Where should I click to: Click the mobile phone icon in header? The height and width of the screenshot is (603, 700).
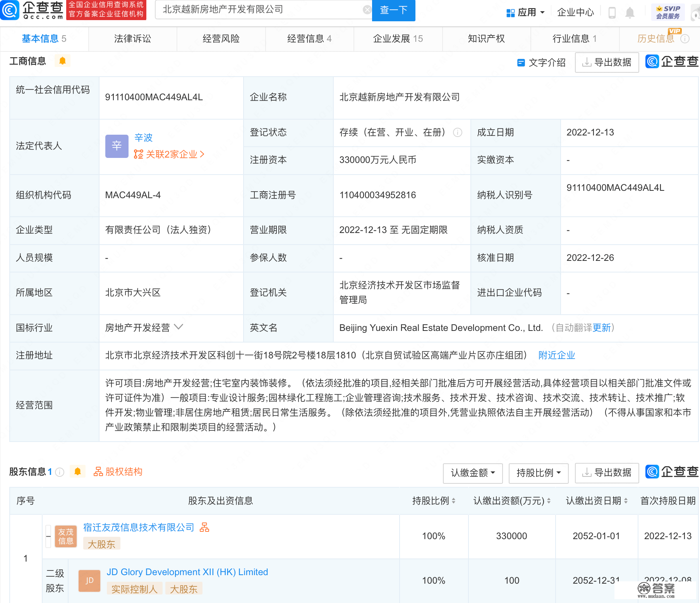click(x=612, y=13)
